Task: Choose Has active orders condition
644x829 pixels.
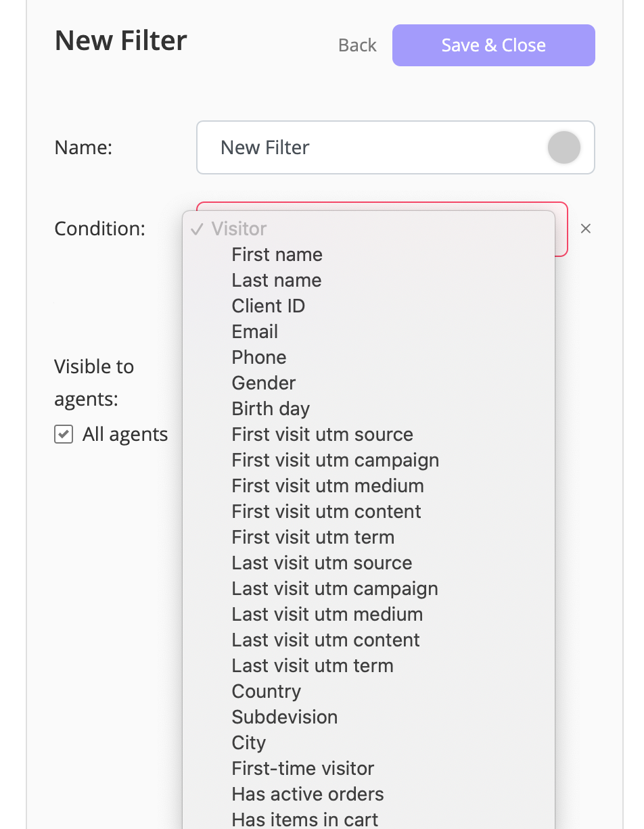Action: [307, 794]
